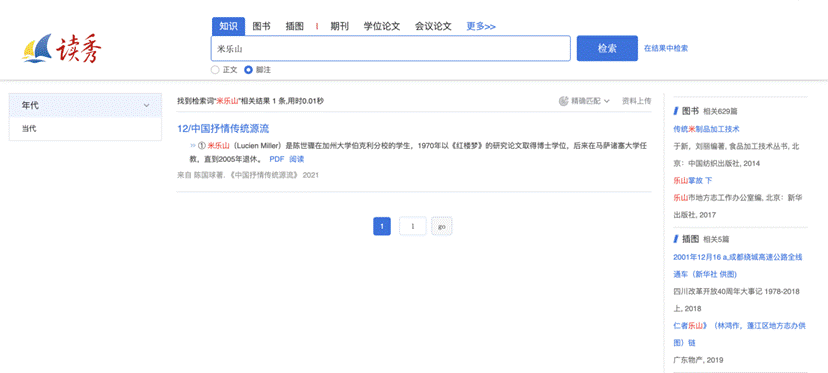The image size is (828, 373).
Task: Select the 脚注 radio button
Action: click(x=248, y=70)
